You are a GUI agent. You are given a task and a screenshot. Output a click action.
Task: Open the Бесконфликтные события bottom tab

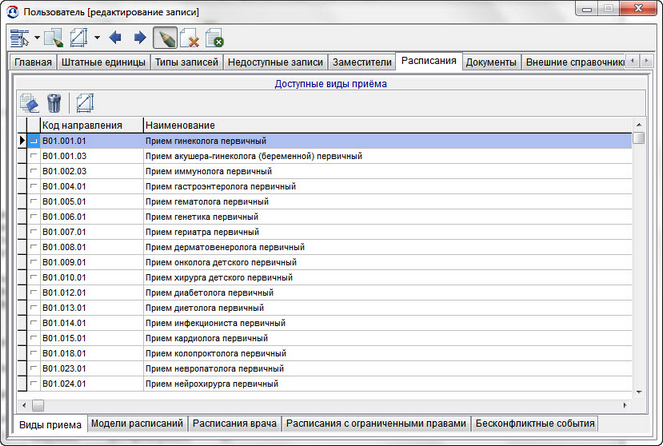[x=535, y=423]
